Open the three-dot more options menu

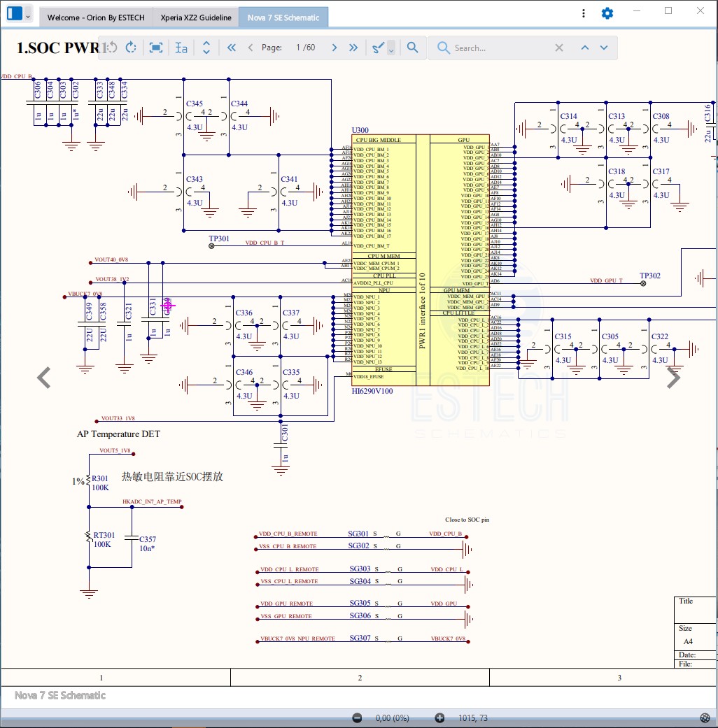point(584,13)
